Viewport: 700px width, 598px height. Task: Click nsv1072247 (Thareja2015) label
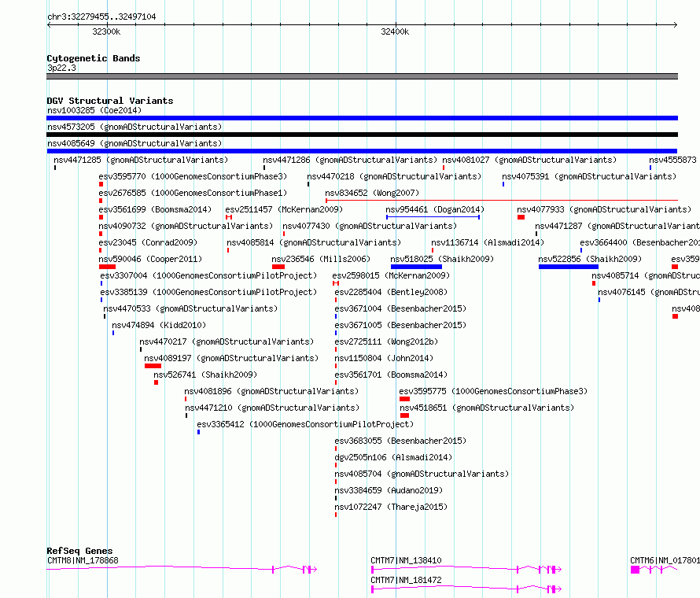click(x=391, y=507)
